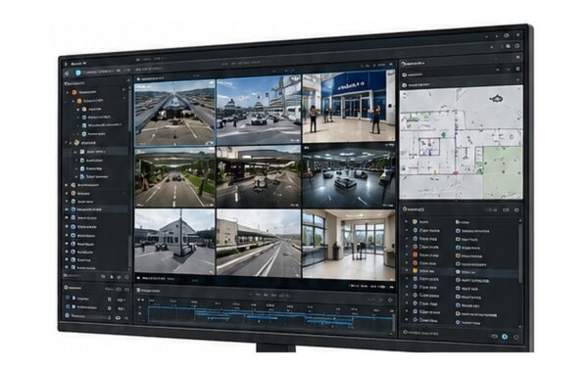588x372 pixels.
Task: Collapse the topmost orange folder tree node
Action: point(68,92)
